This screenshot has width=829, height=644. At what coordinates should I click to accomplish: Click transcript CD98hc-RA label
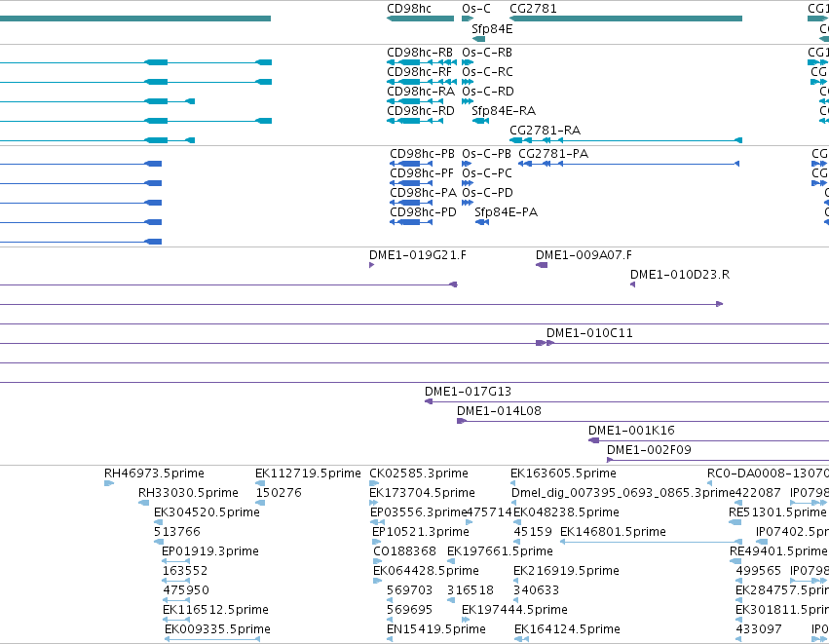[420, 92]
